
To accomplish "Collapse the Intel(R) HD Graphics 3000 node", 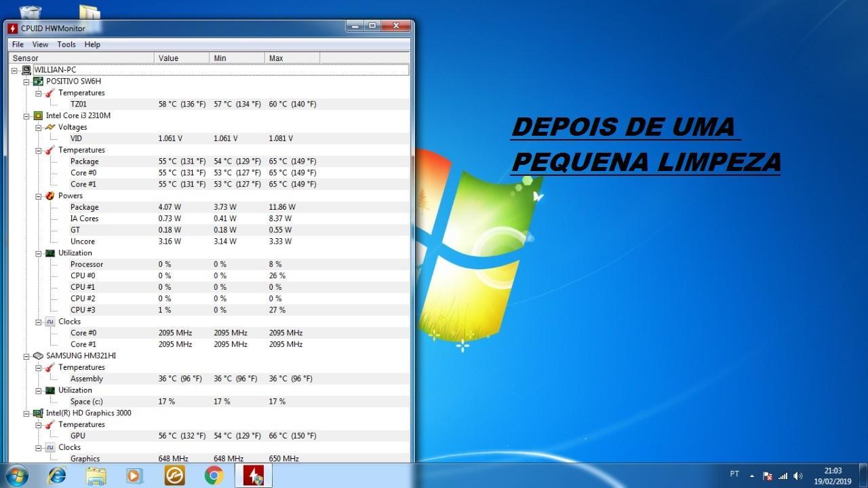I will click(26, 413).
